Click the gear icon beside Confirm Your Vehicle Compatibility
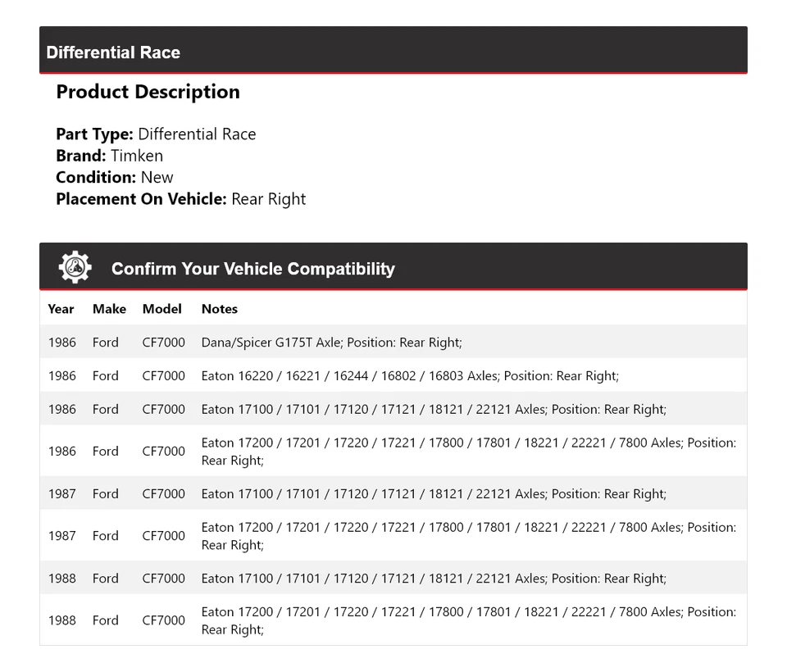This screenshot has height=672, width=787. point(75,268)
